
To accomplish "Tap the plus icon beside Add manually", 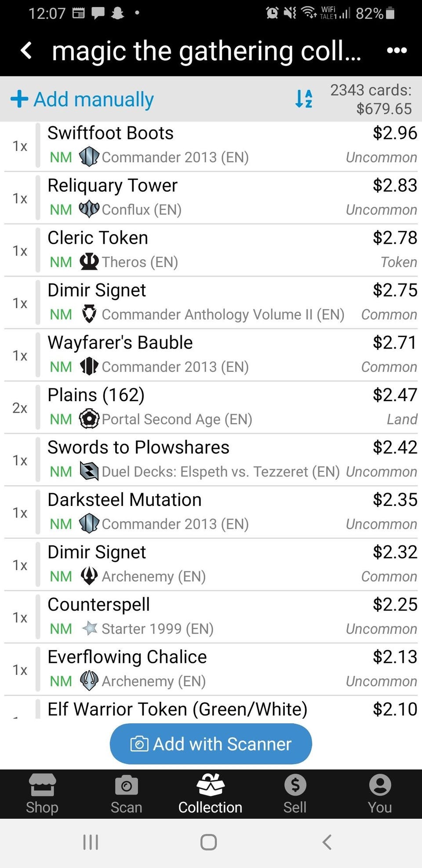I will pos(19,99).
